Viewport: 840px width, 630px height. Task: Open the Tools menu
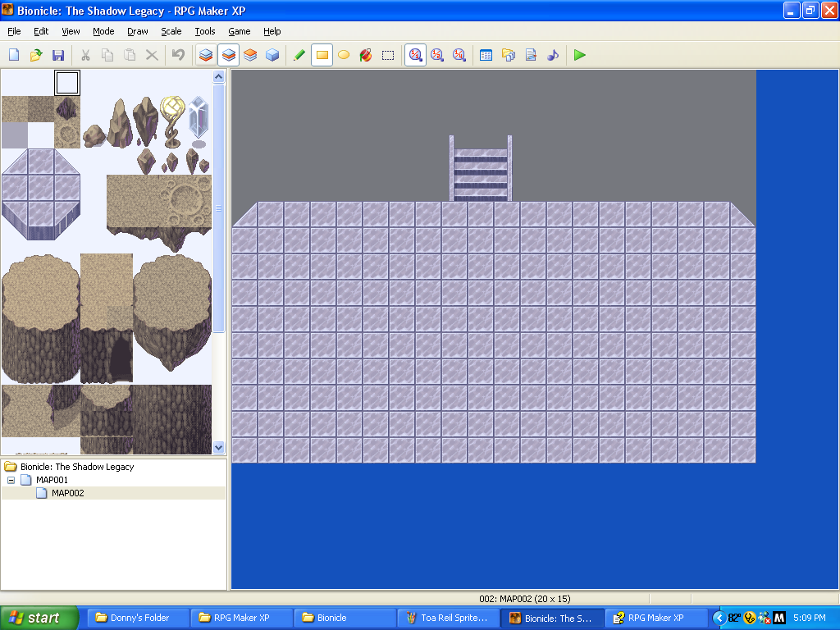(204, 31)
